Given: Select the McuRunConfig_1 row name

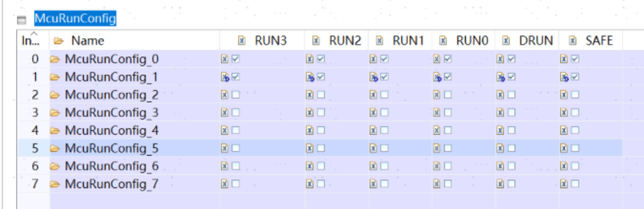Looking at the screenshot, I should coord(111,77).
